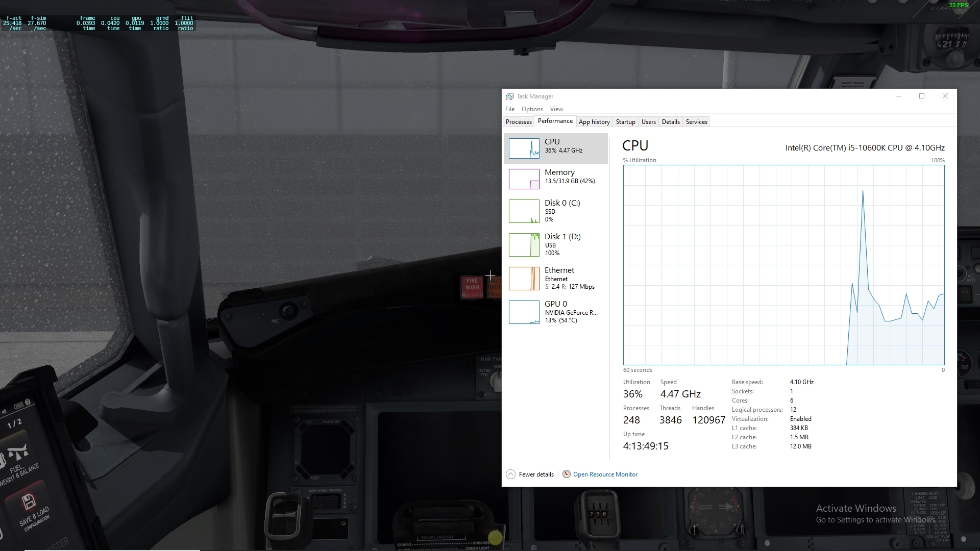The width and height of the screenshot is (980, 551).
Task: Open the Options menu
Action: (532, 109)
